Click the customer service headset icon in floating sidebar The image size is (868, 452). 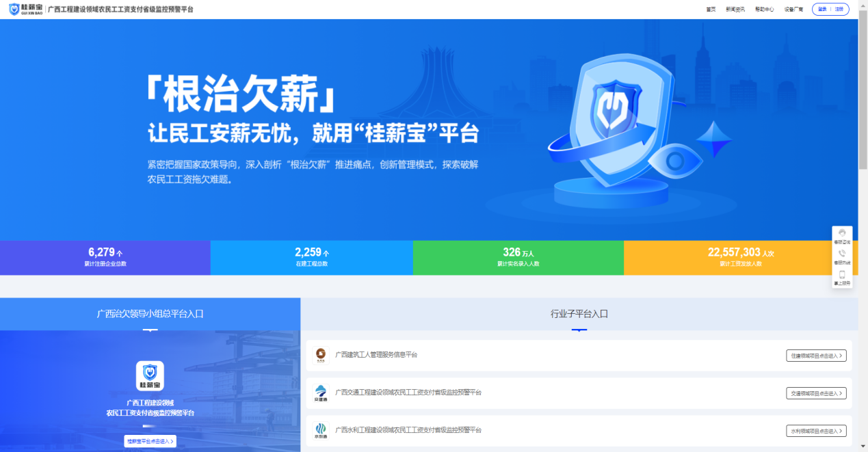[842, 232]
